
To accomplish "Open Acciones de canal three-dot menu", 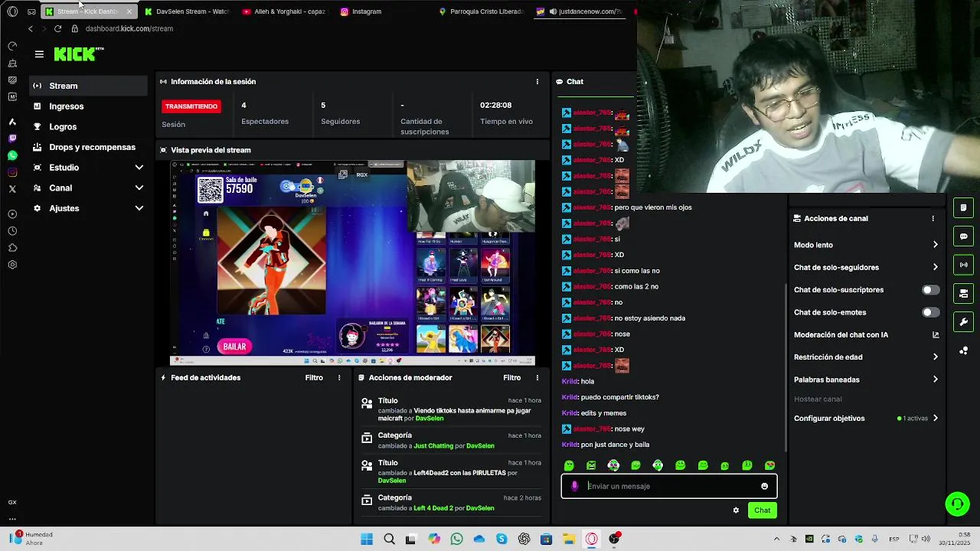I will pos(933,218).
